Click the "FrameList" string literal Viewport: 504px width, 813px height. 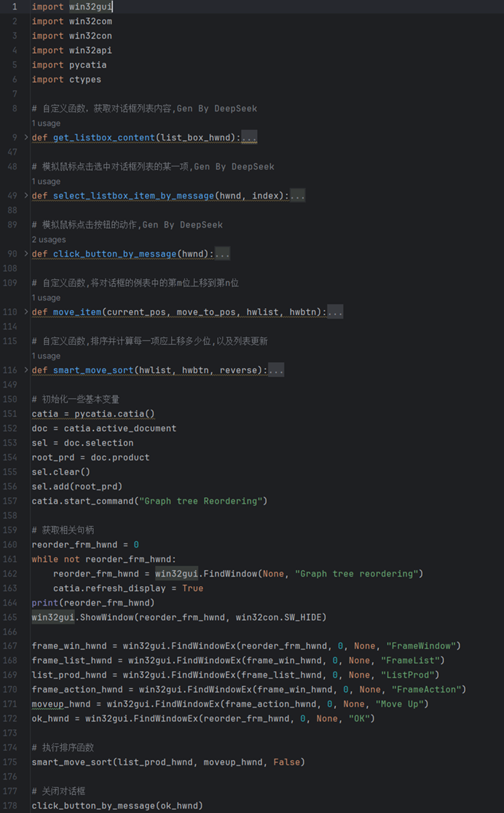click(410, 660)
